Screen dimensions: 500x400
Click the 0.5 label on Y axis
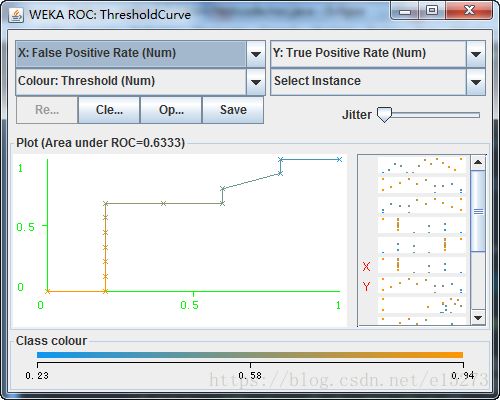pyautogui.click(x=26, y=227)
